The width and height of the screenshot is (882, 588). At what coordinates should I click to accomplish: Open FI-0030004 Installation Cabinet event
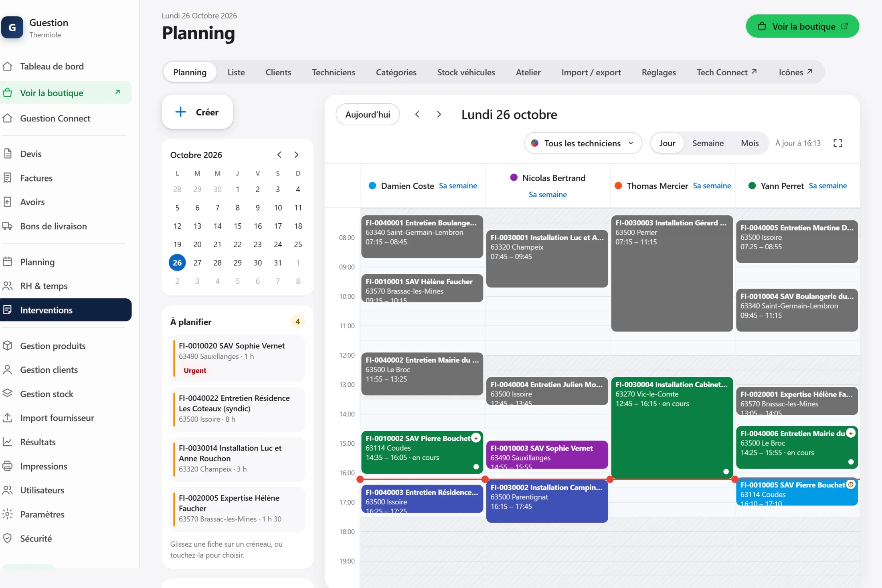point(672,427)
